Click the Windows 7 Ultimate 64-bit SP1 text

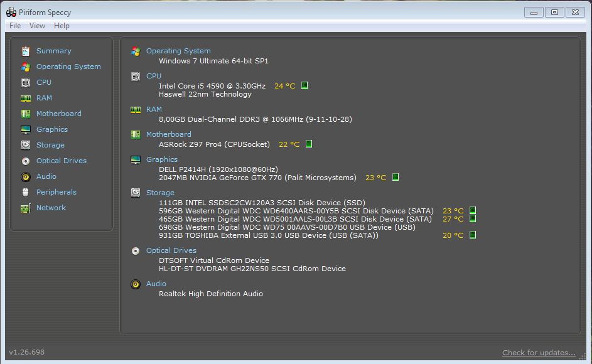tap(213, 61)
